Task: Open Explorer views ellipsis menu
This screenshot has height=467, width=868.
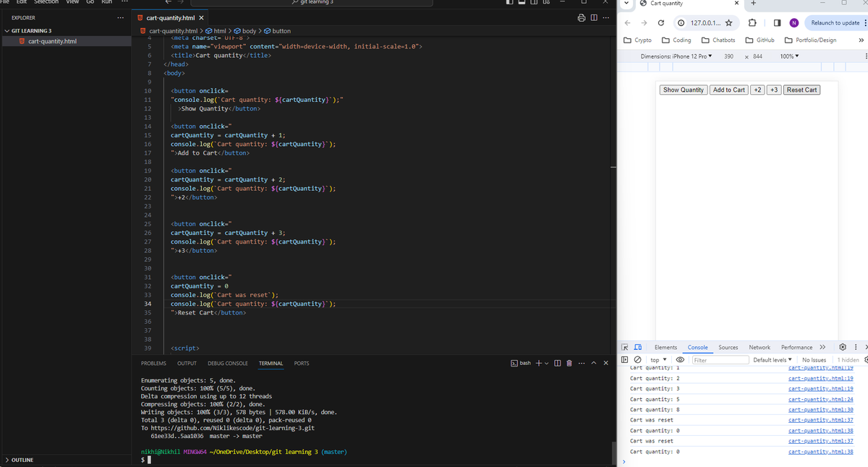Action: pyautogui.click(x=121, y=17)
